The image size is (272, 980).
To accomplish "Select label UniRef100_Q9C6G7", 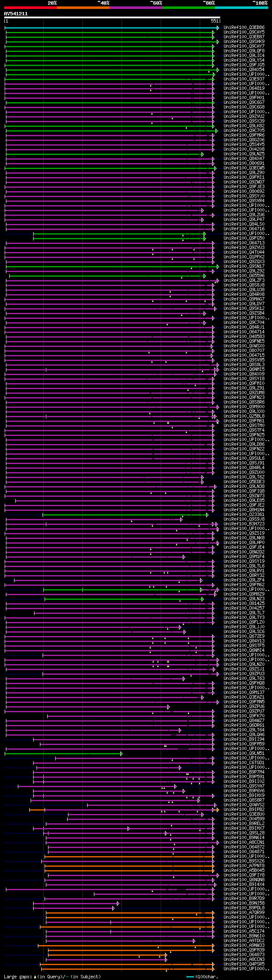I will point(244,103).
